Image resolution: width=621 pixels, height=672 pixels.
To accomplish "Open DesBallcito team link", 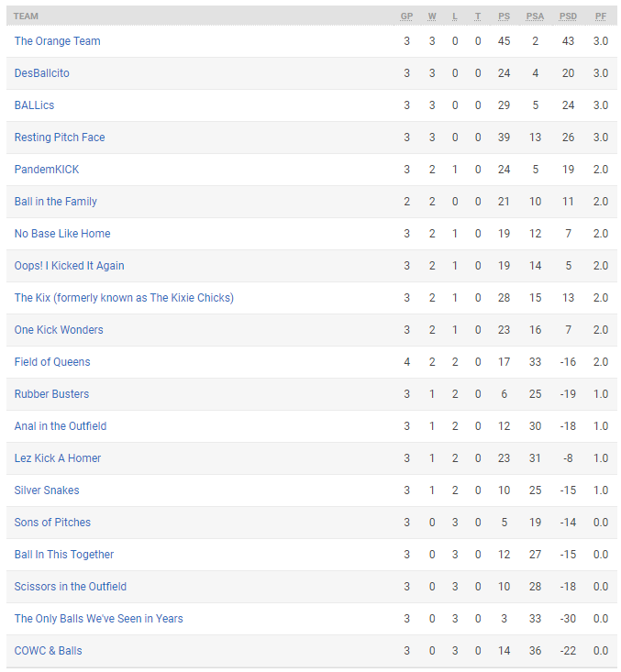I will tap(42, 73).
